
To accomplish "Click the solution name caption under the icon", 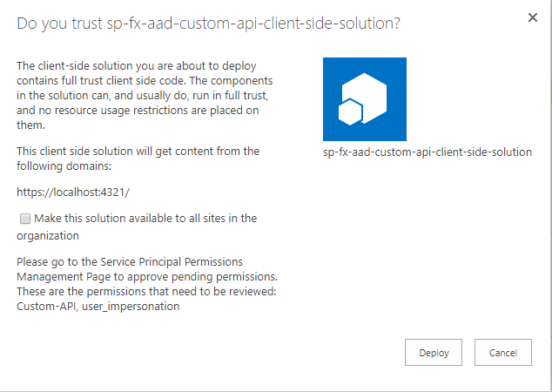I will click(427, 152).
